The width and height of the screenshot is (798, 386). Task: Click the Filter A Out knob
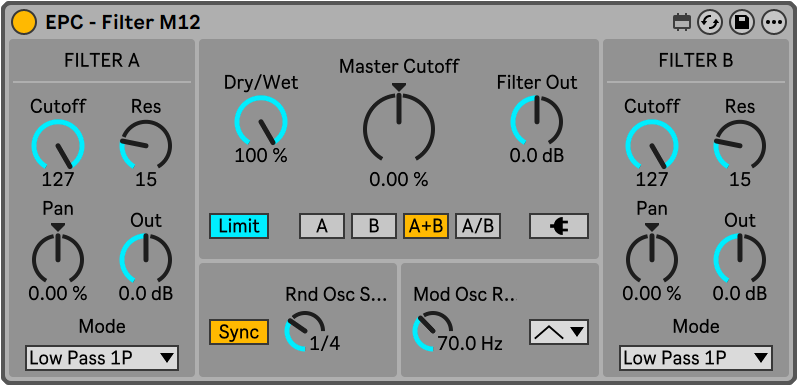click(146, 258)
